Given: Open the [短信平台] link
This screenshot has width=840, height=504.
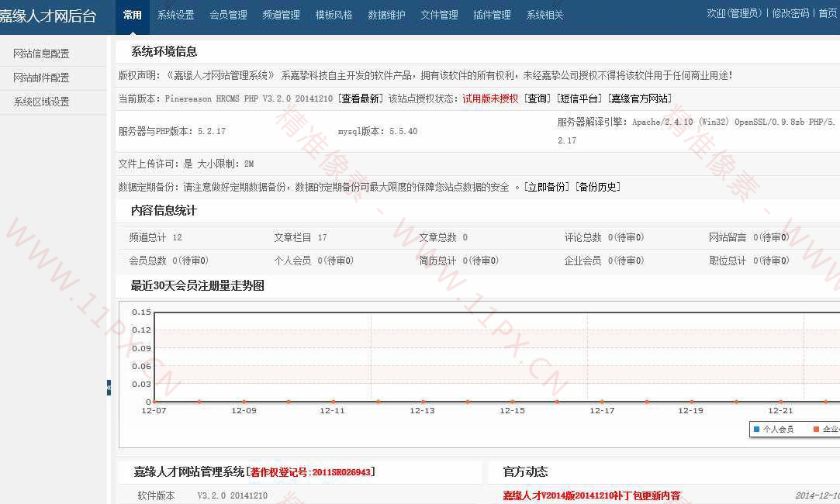Looking at the screenshot, I should coord(579,98).
